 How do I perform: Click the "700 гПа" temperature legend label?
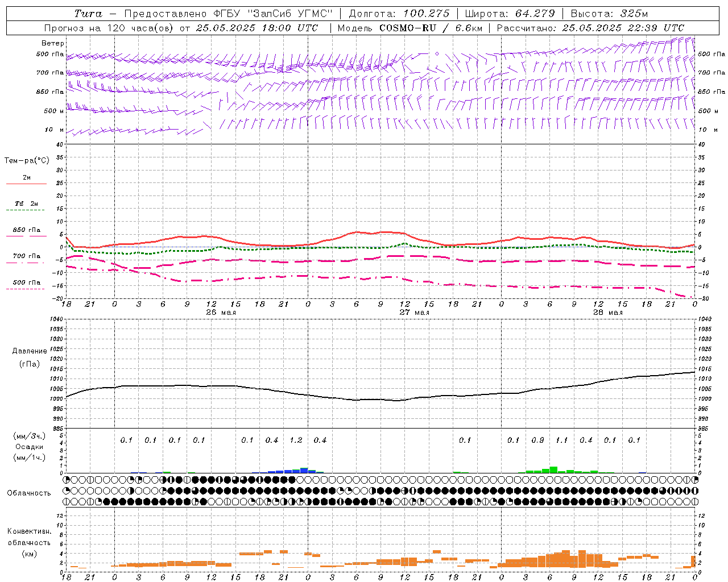click(x=27, y=256)
